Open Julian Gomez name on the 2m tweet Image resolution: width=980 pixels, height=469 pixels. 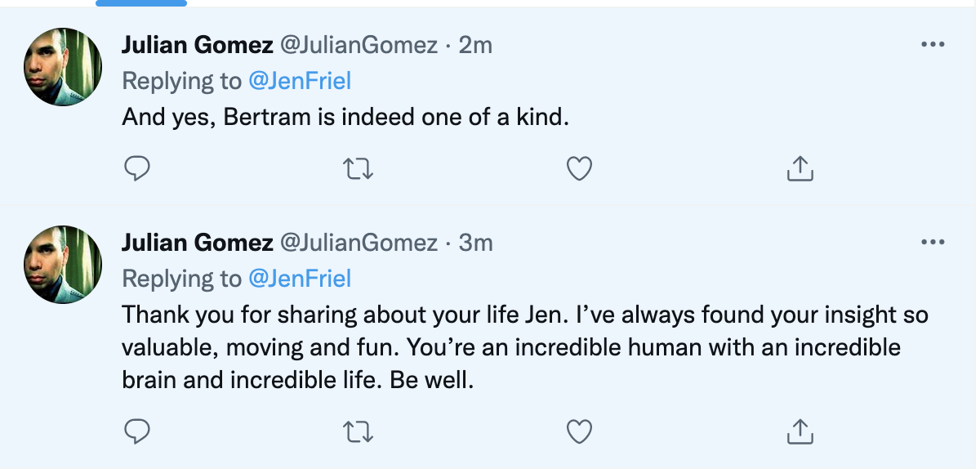tap(198, 45)
